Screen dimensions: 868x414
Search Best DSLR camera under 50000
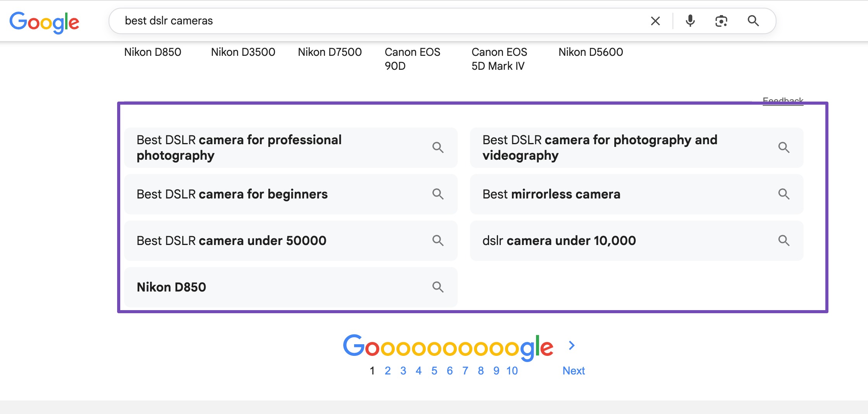click(291, 241)
